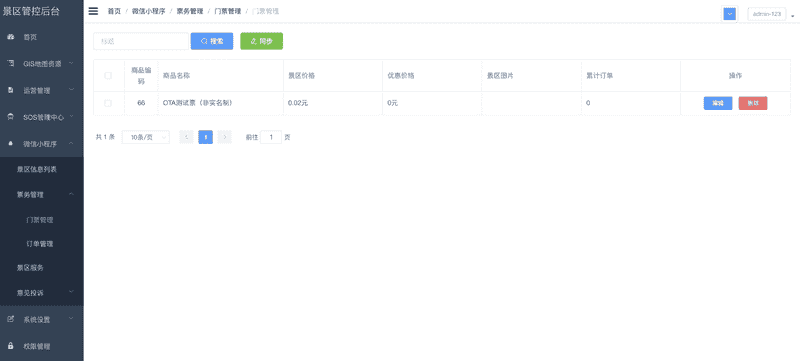Open 景区服务 in the sidebar
The image size is (800, 361).
coord(30,268)
